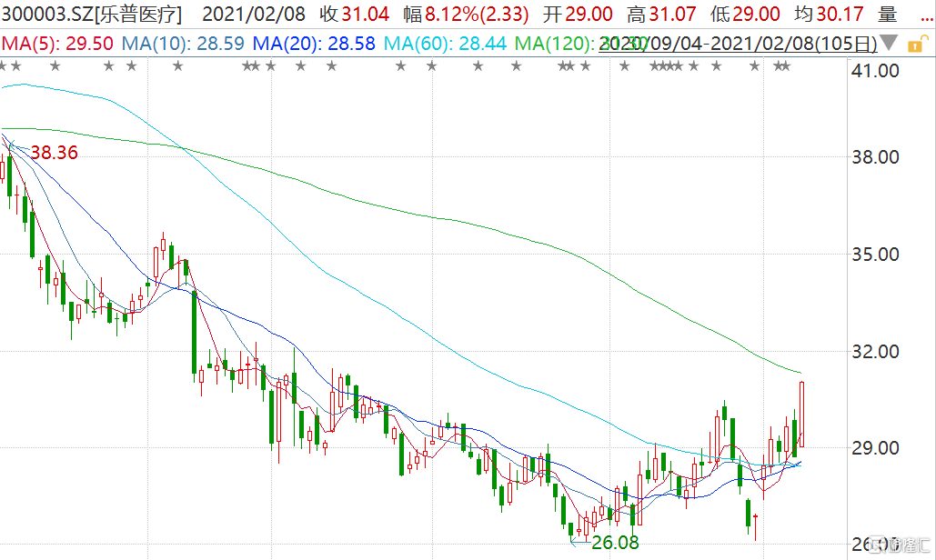Click the 32.00 price axis label

click(875, 351)
